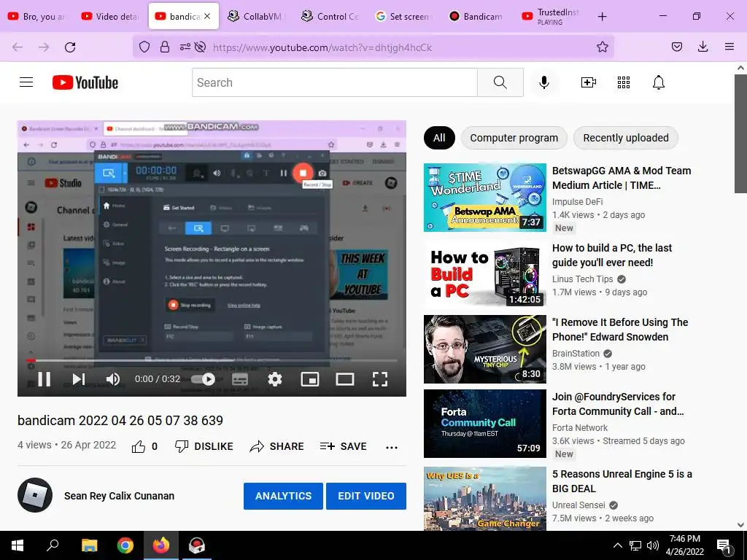The image size is (747, 560).
Task: Open the Windows Start menu
Action: 18,545
